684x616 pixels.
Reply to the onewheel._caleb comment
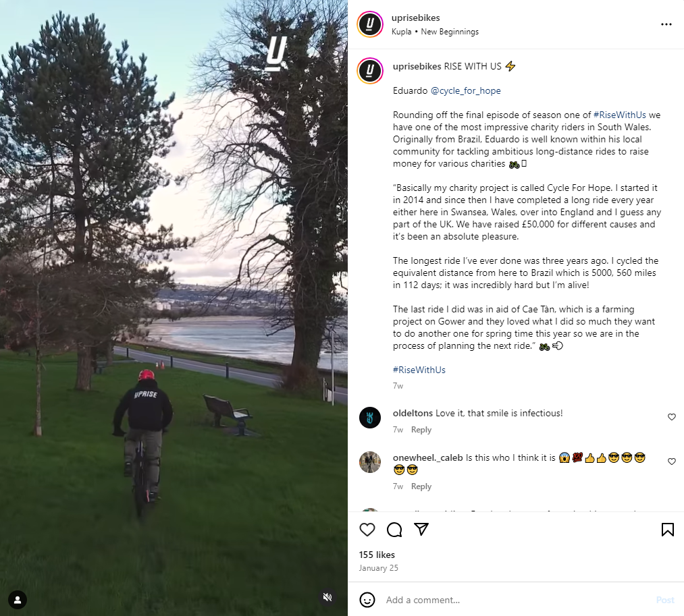[421, 486]
